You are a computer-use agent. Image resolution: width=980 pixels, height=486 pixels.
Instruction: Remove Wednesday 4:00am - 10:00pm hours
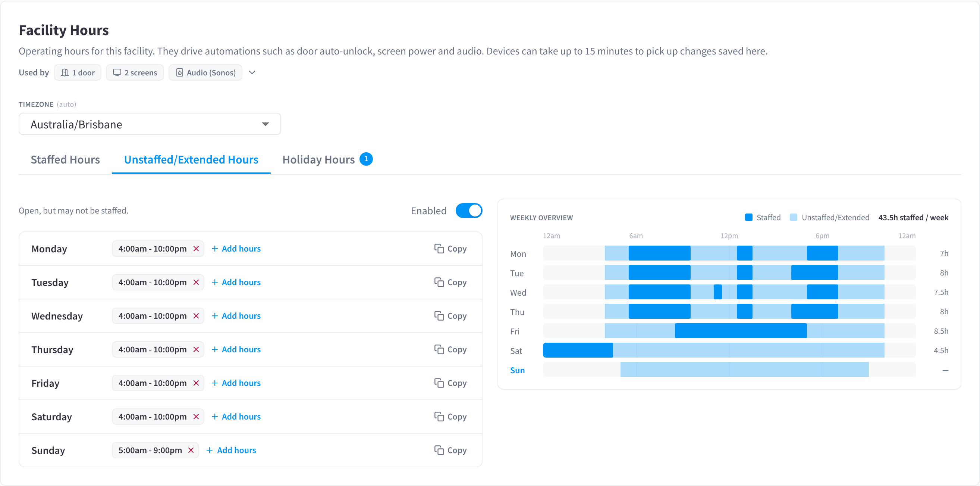(x=196, y=316)
